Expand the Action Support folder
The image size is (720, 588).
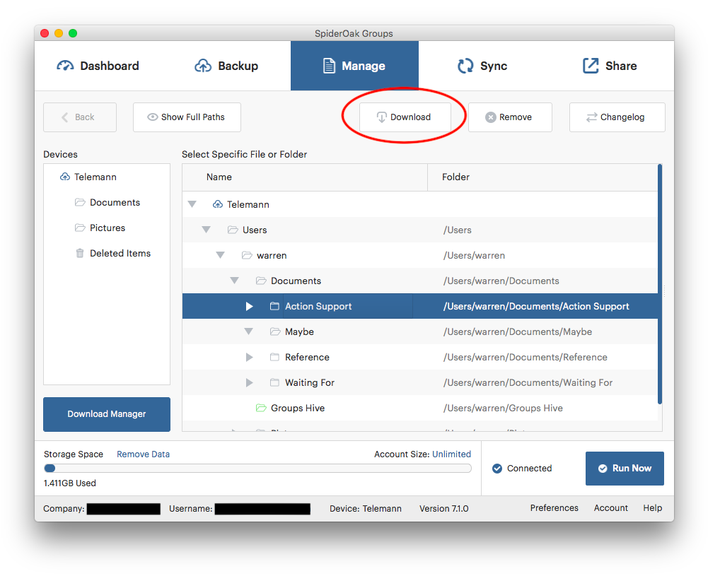pos(250,307)
